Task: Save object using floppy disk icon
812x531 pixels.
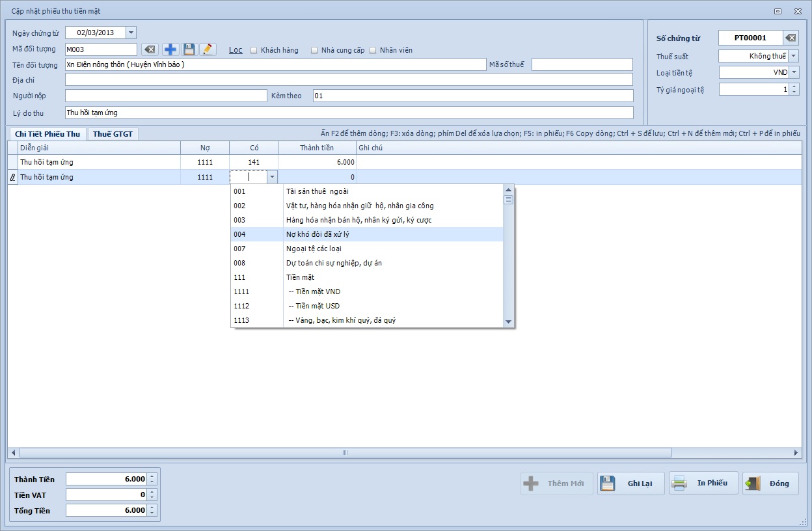Action: pyautogui.click(x=189, y=49)
